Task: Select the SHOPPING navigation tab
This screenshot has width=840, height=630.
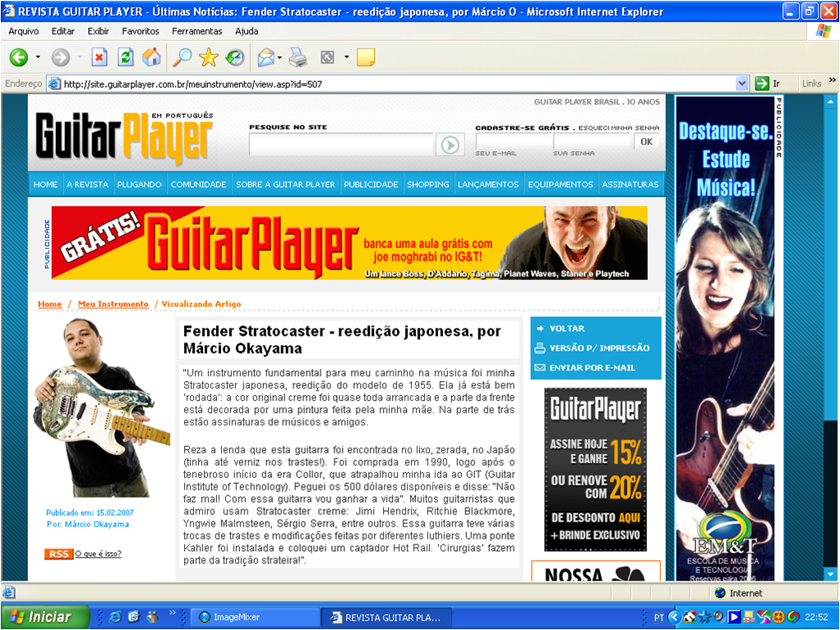Action: [x=428, y=184]
